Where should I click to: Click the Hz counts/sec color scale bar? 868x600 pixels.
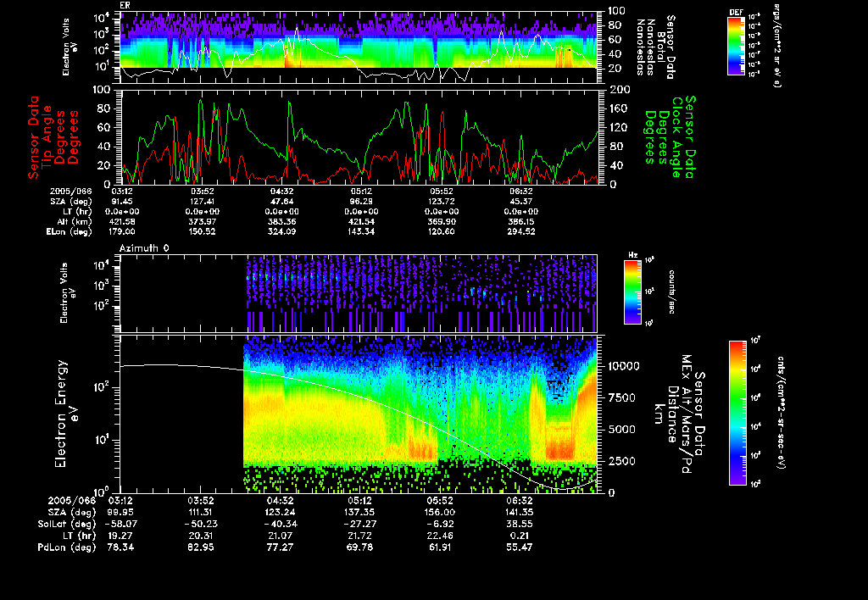[x=632, y=292]
